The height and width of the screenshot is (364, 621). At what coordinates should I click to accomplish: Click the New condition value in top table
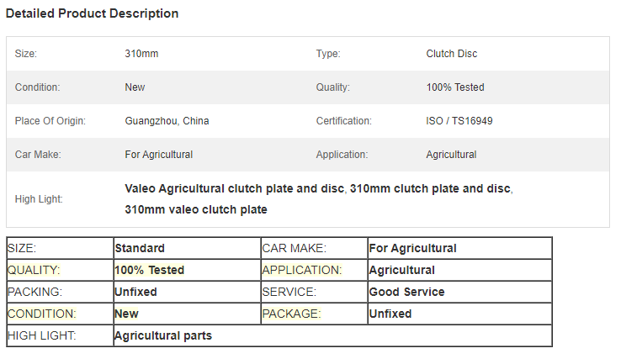tap(135, 87)
